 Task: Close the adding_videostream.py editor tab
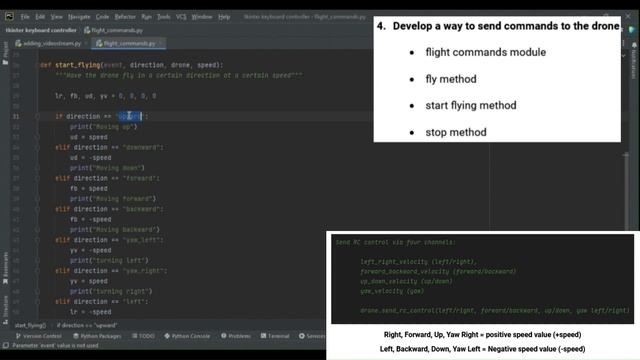pyautogui.click(x=86, y=43)
